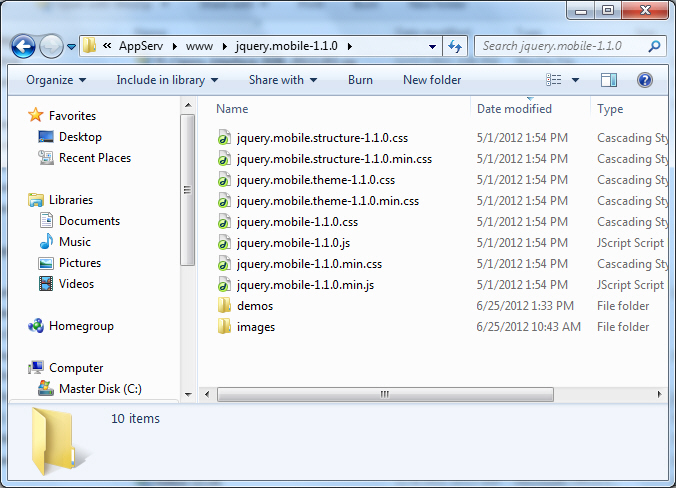Refresh the folder view
The width and height of the screenshot is (676, 488).
coord(455,46)
